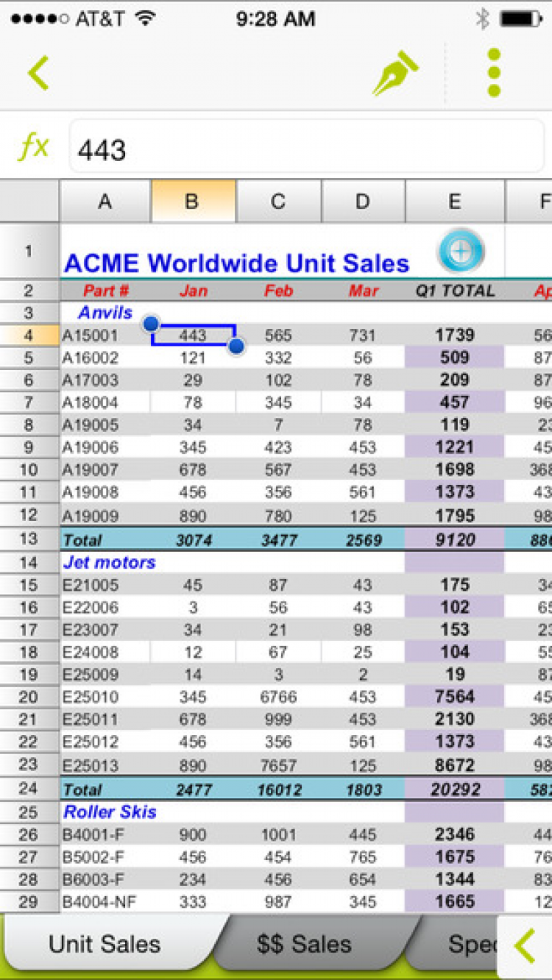This screenshot has height=980, width=552.
Task: Open the pen edit tool
Action: point(395,74)
